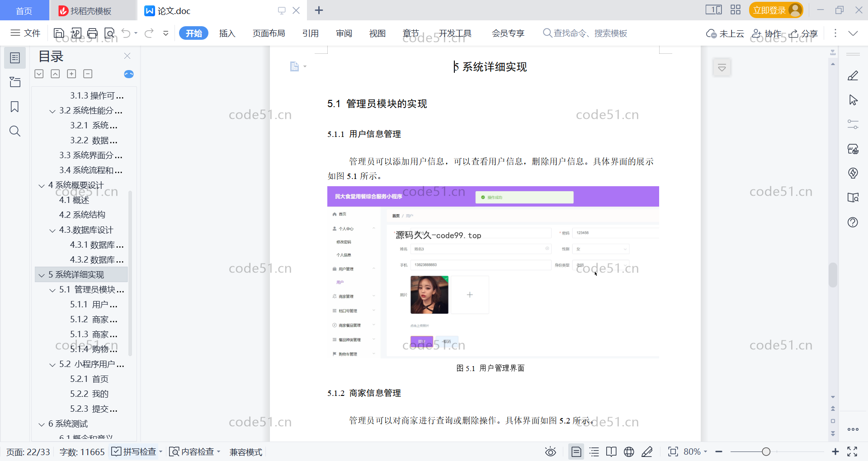Screen dimensions: 868x461
Task: Switch to the 首页 tab
Action: coord(24,10)
